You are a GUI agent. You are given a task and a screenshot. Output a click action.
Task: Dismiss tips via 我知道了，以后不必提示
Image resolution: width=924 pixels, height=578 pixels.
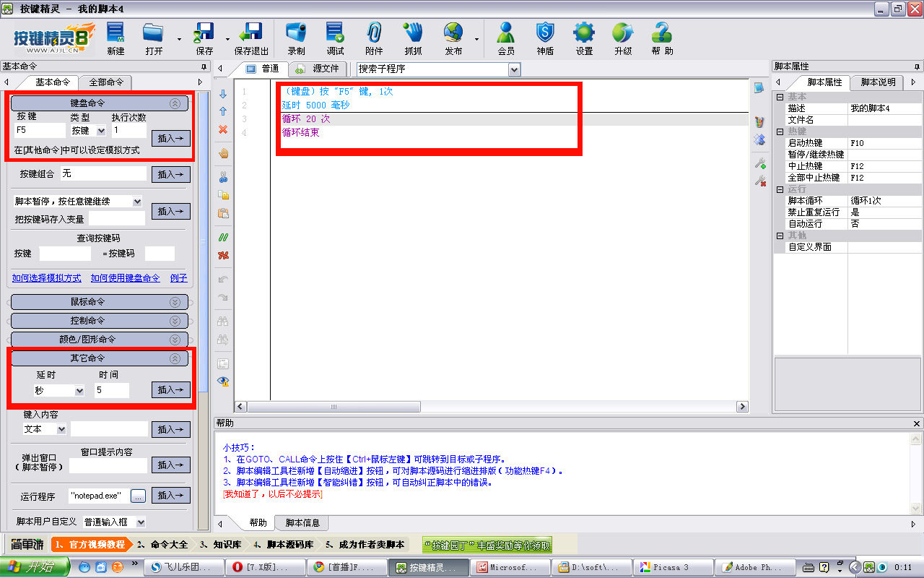[x=273, y=494]
